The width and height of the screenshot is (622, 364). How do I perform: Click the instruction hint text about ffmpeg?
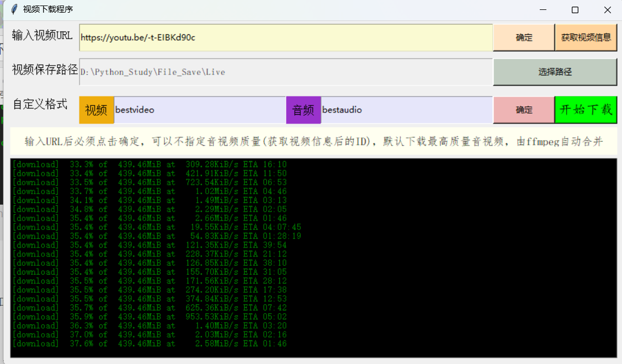(x=313, y=141)
